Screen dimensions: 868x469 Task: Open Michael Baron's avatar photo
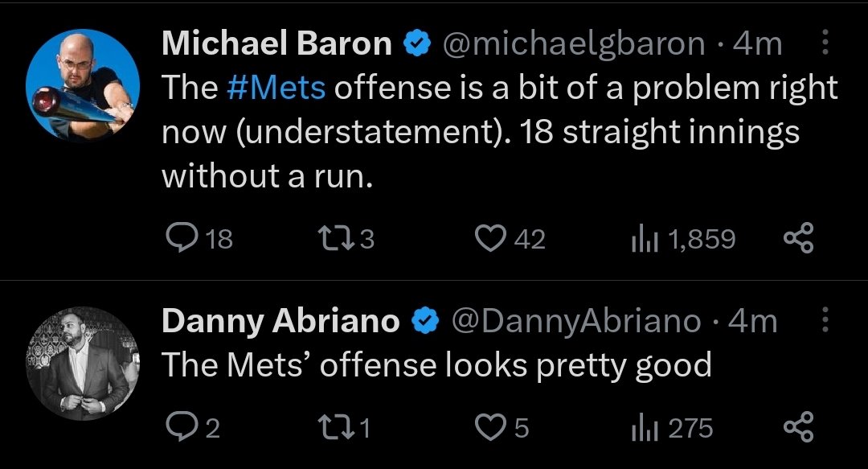tap(83, 85)
